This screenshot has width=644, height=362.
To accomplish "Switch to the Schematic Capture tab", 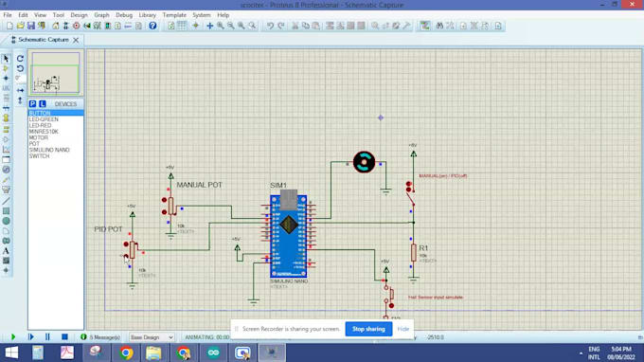I will (44, 40).
